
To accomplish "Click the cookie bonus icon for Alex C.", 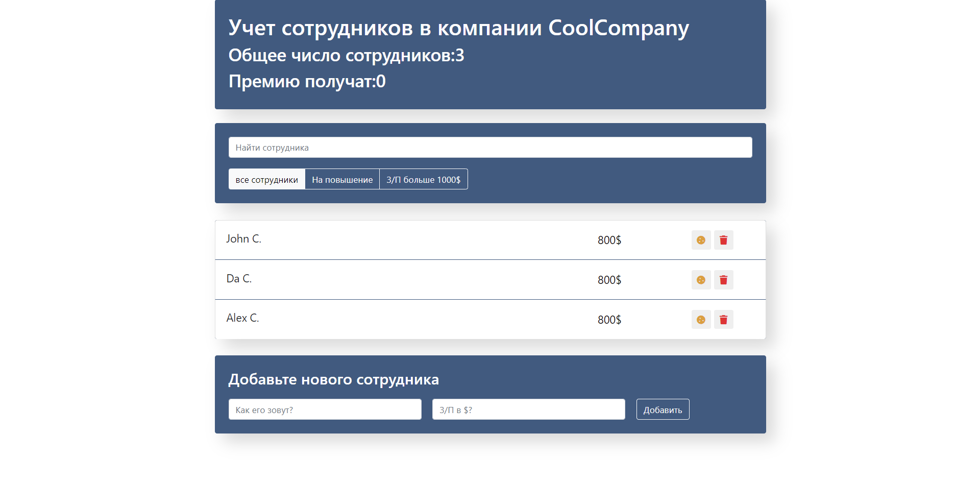I will pyautogui.click(x=701, y=320).
